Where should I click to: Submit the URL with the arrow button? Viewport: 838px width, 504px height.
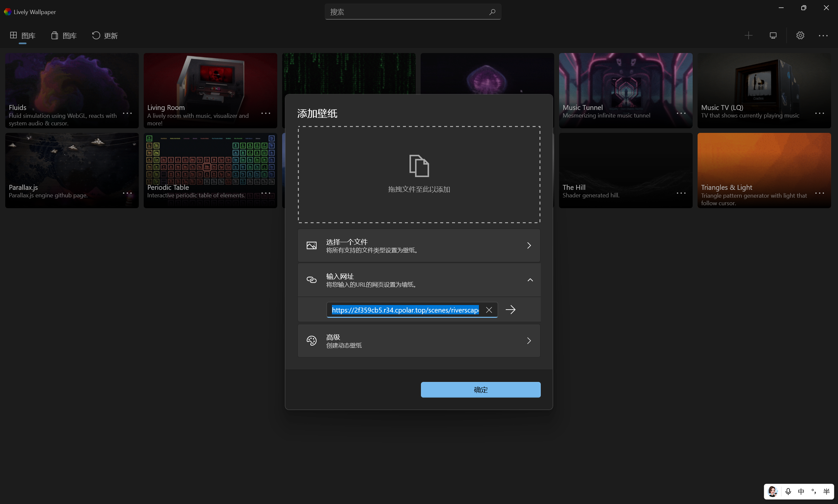510,310
